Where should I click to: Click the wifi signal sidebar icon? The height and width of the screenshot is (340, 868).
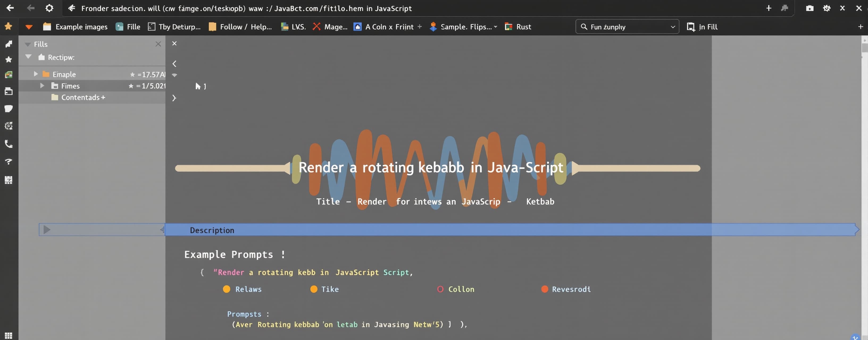[x=9, y=162]
